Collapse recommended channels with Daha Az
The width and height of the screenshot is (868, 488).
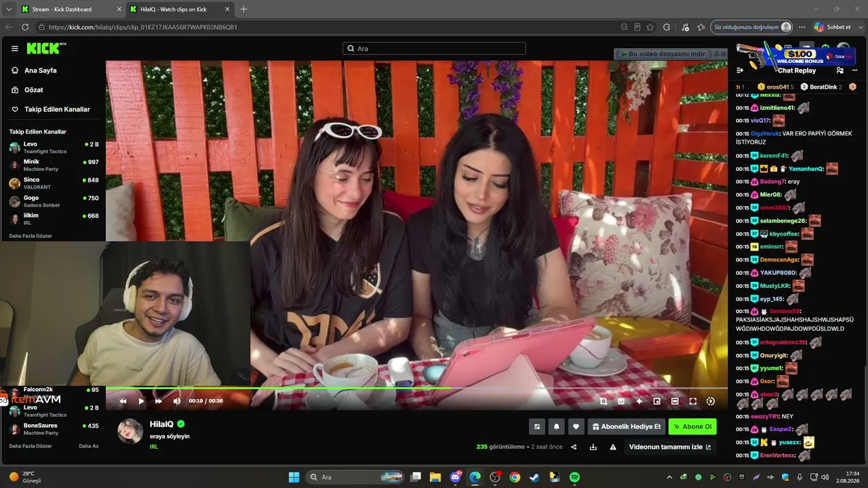pyautogui.click(x=89, y=446)
